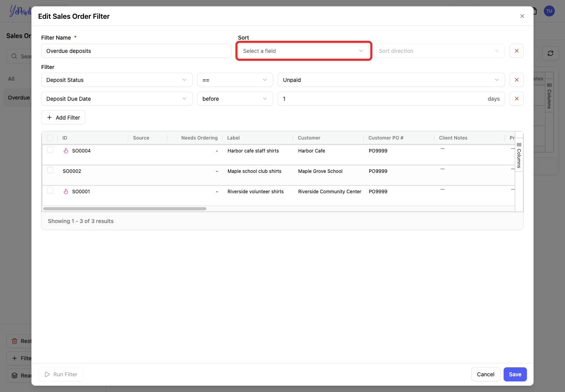Image resolution: width=565 pixels, height=392 pixels.
Task: Click the horizontal scrollbar of results table
Action: pos(125,209)
